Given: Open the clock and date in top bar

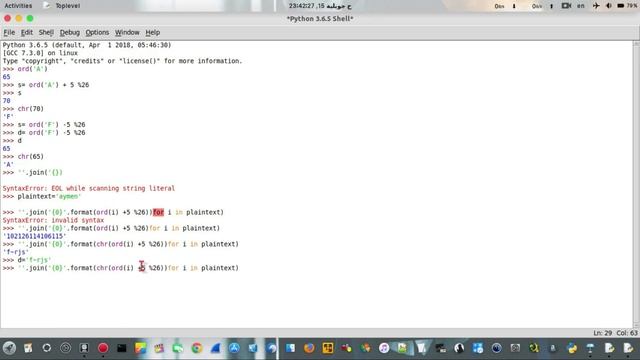Looking at the screenshot, I should [x=320, y=6].
